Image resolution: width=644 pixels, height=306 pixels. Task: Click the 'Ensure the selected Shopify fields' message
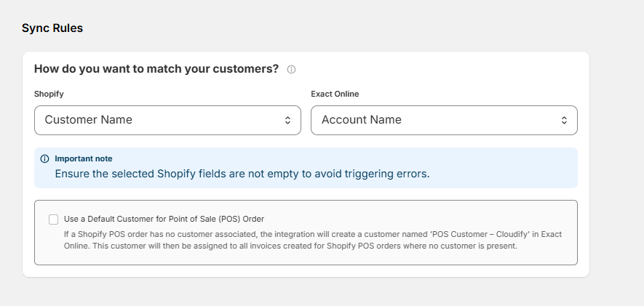click(x=242, y=174)
